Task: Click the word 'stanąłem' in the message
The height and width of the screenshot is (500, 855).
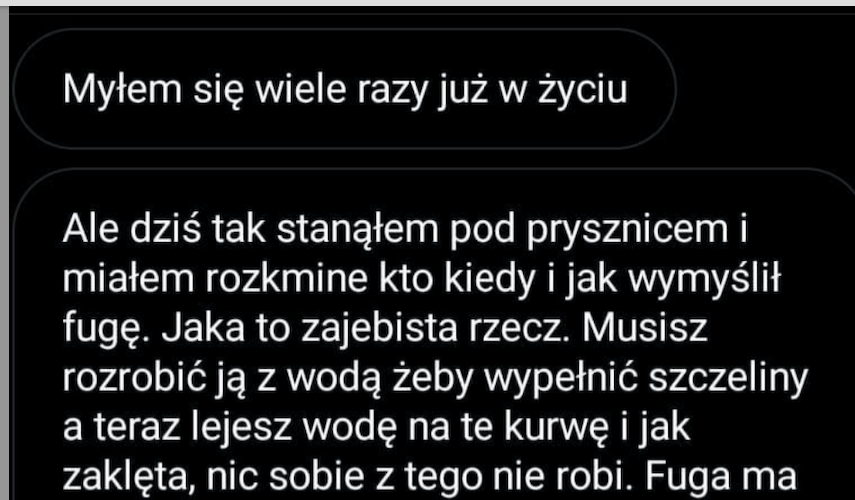Action: coord(358,231)
